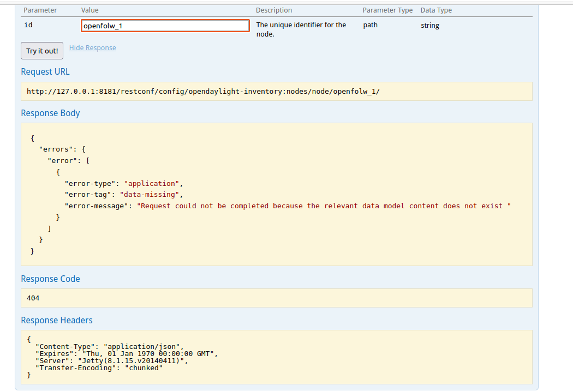Click the error-message text in response
The image size is (573, 392).
pyautogui.click(x=323, y=206)
